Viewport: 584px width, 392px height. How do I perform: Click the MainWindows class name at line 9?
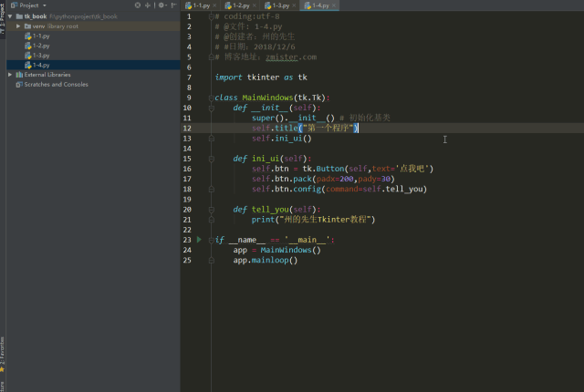[267, 98]
